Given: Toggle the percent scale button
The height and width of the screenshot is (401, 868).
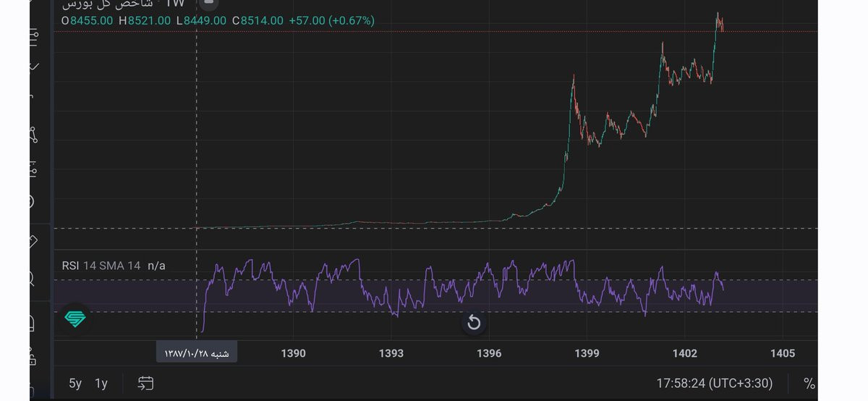Looking at the screenshot, I should point(809,384).
